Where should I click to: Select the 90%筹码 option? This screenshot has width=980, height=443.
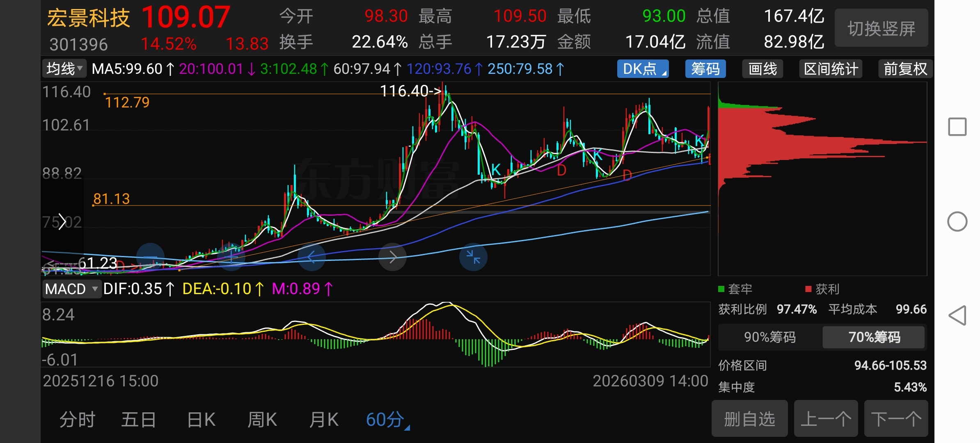[x=769, y=337]
